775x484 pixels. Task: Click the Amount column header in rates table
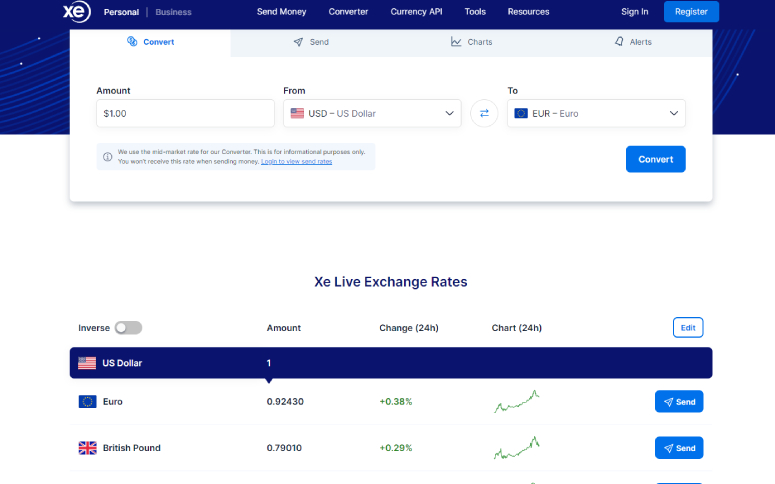tap(284, 328)
